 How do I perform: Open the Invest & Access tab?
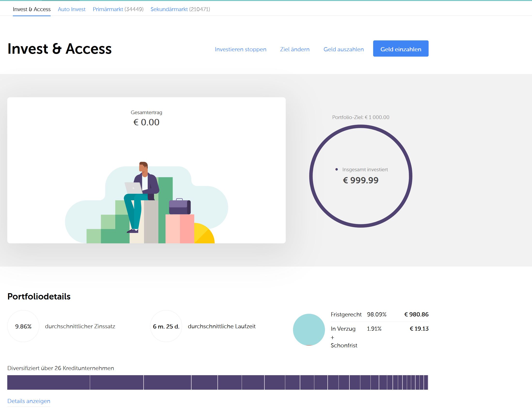click(31, 9)
